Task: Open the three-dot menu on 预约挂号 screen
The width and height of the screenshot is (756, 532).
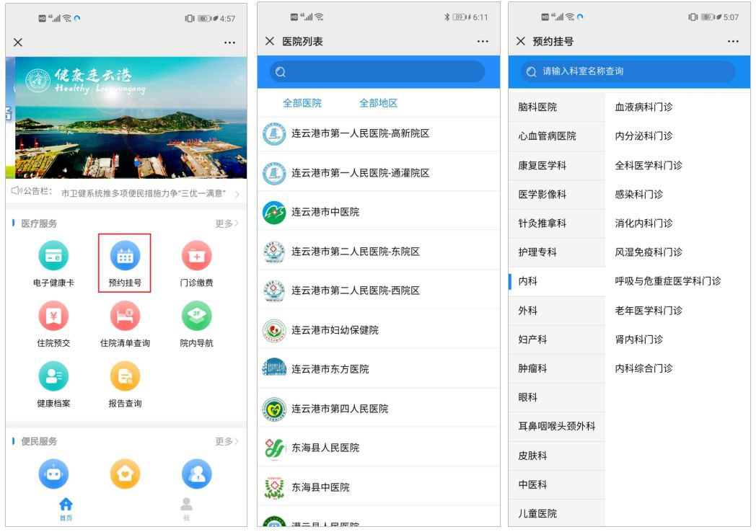Action: (733, 41)
